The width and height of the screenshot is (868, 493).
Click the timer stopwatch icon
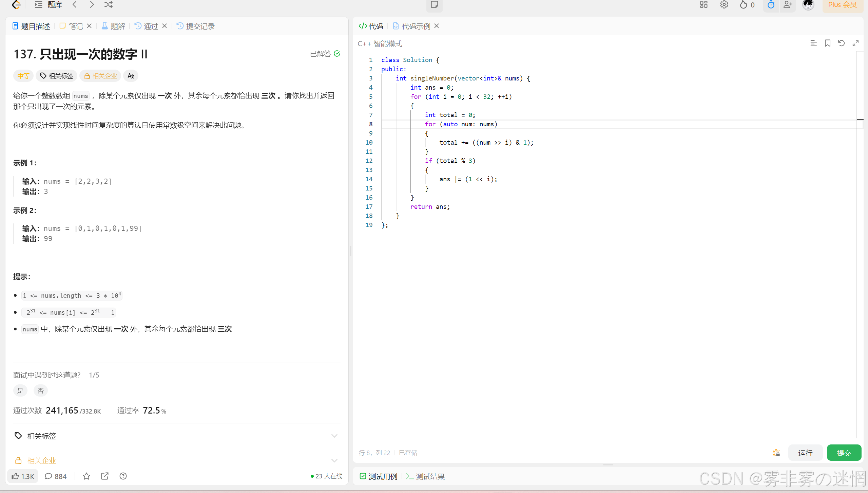(x=771, y=5)
